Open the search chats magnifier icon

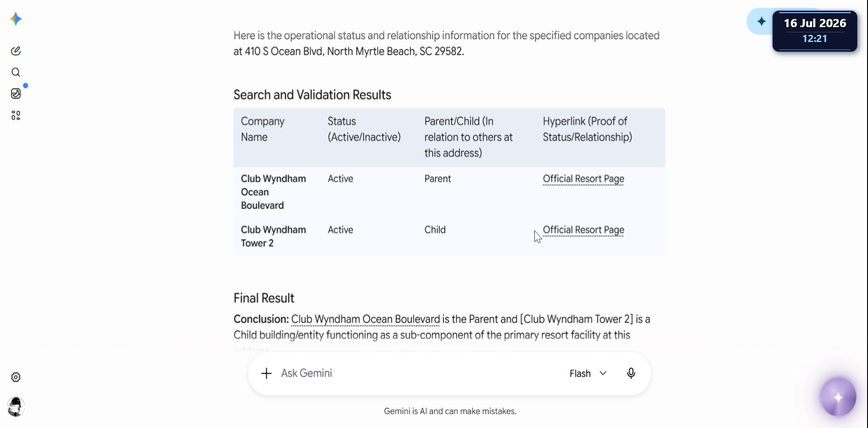tap(16, 72)
